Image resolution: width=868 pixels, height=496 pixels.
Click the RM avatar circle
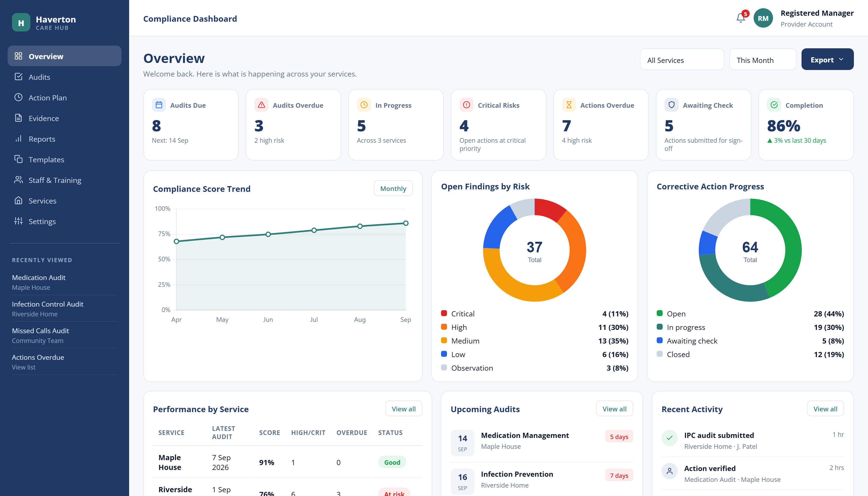pyautogui.click(x=763, y=18)
